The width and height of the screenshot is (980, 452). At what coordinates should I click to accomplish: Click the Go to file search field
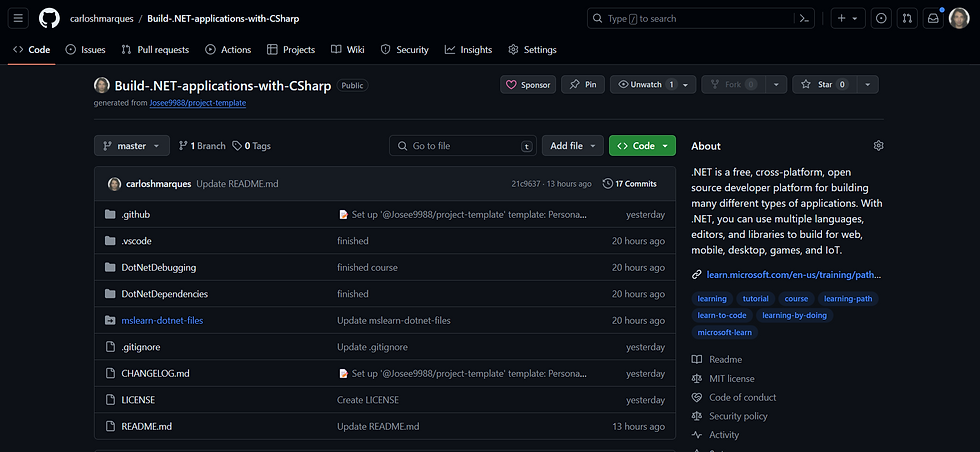click(x=463, y=146)
